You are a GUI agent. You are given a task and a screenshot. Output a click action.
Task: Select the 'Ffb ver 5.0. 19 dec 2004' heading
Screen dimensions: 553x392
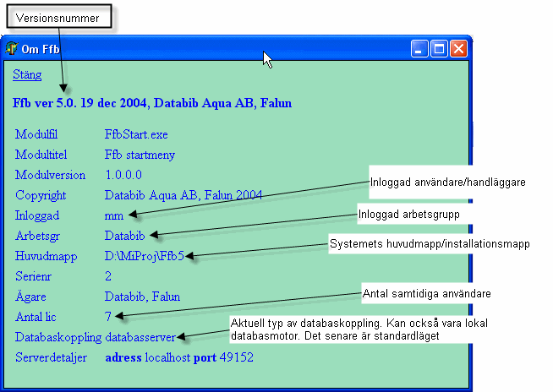point(152,103)
